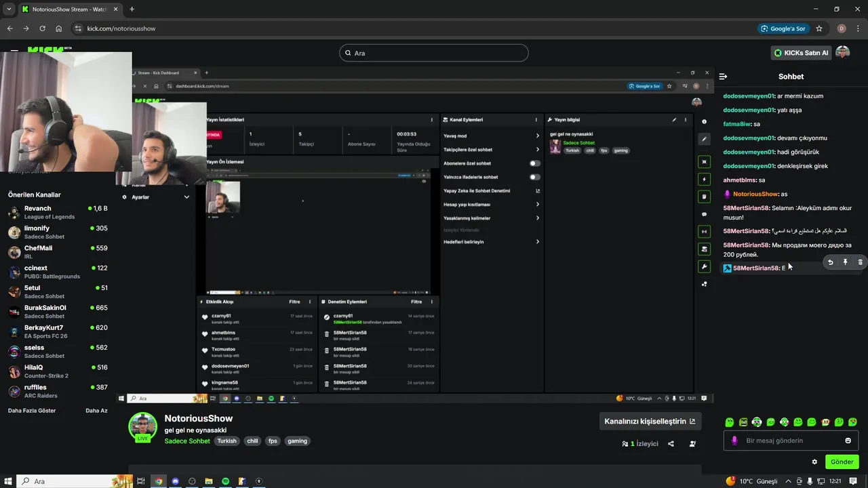Expand Hedefleri belirleyin arrow
Viewport: 868px width, 488px height.
click(x=537, y=241)
